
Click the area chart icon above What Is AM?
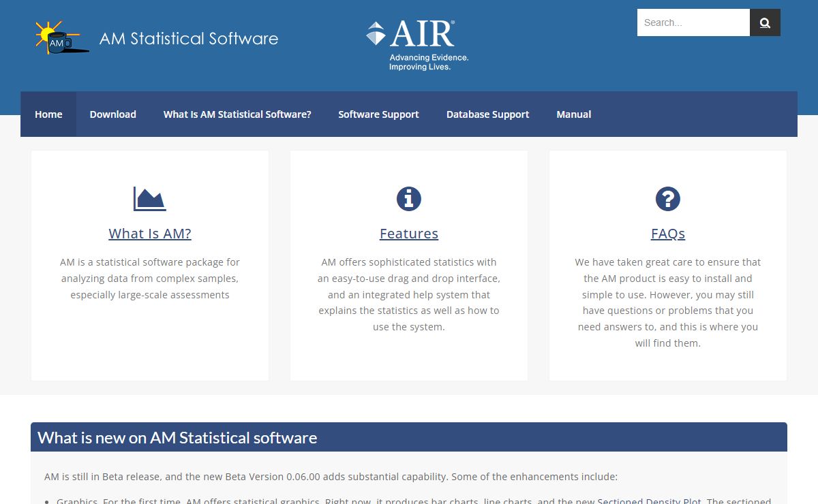[150, 199]
